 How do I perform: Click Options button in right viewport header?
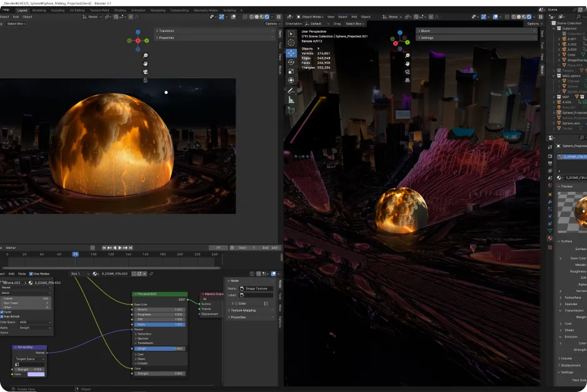pyautogui.click(x=534, y=24)
